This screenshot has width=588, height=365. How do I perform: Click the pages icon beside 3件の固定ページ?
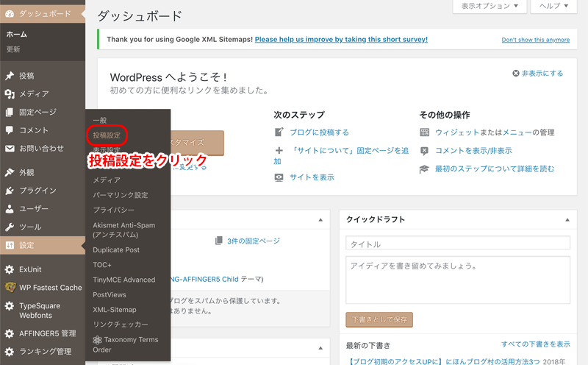tap(218, 241)
